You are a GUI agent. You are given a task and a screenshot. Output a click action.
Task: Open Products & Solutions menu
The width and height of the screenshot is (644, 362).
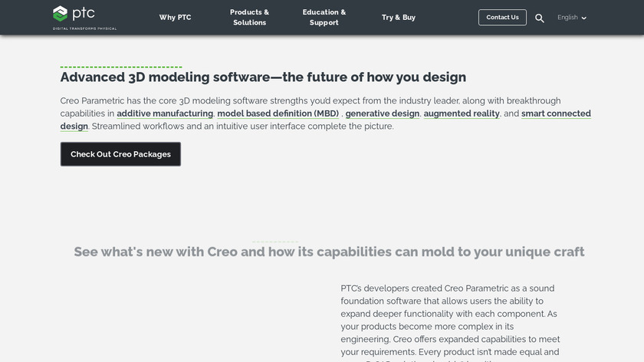[x=249, y=18]
